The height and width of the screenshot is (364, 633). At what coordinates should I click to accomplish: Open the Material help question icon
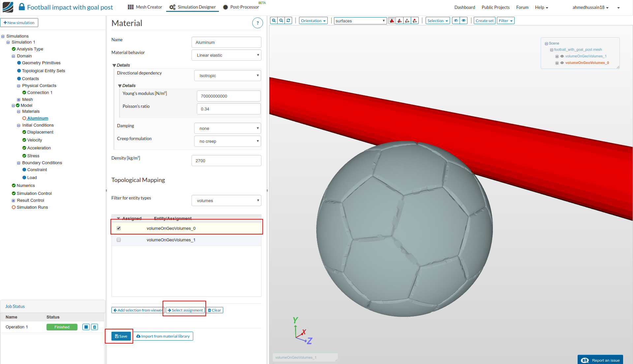257,23
